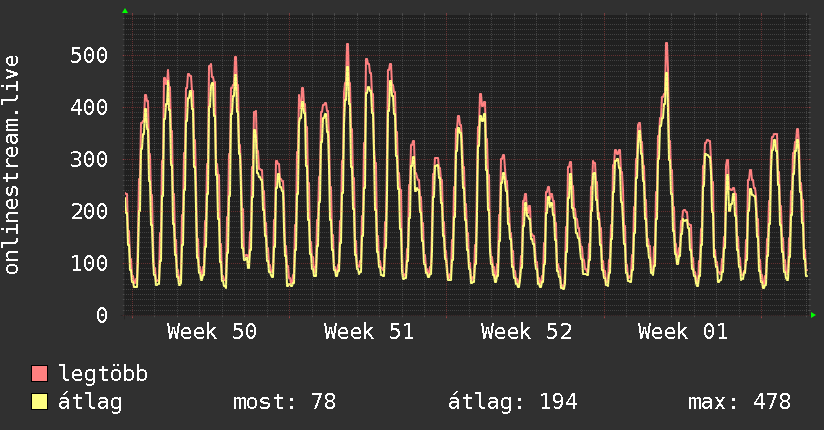The image size is (824, 430).
Task: Select the Week 52 axis label
Action: [x=526, y=332]
